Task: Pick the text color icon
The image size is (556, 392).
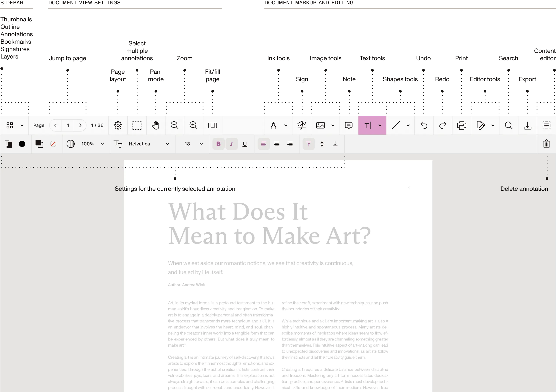Action: [x=9, y=144]
